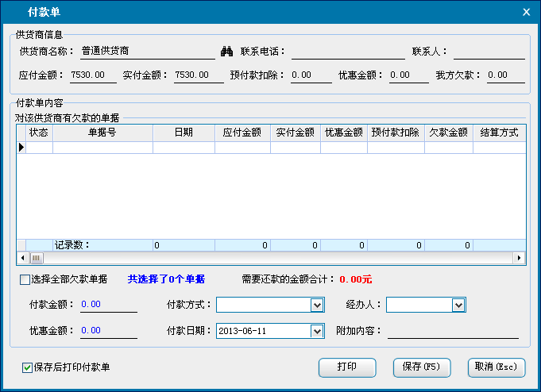Click the 日期 column header
The width and height of the screenshot is (541, 392).
click(x=184, y=133)
